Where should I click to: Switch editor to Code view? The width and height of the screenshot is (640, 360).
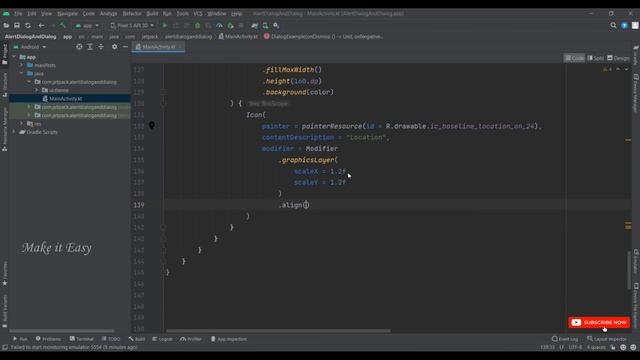tap(574, 58)
